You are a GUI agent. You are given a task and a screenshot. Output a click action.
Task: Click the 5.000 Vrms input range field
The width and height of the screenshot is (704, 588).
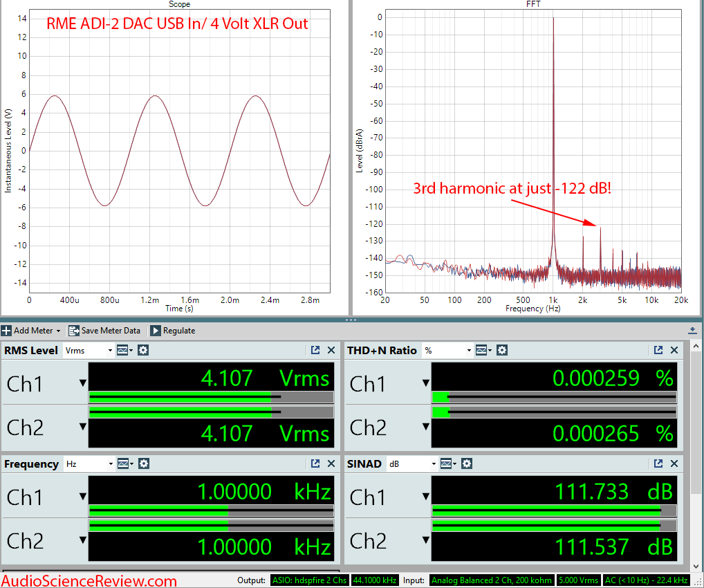[578, 580]
